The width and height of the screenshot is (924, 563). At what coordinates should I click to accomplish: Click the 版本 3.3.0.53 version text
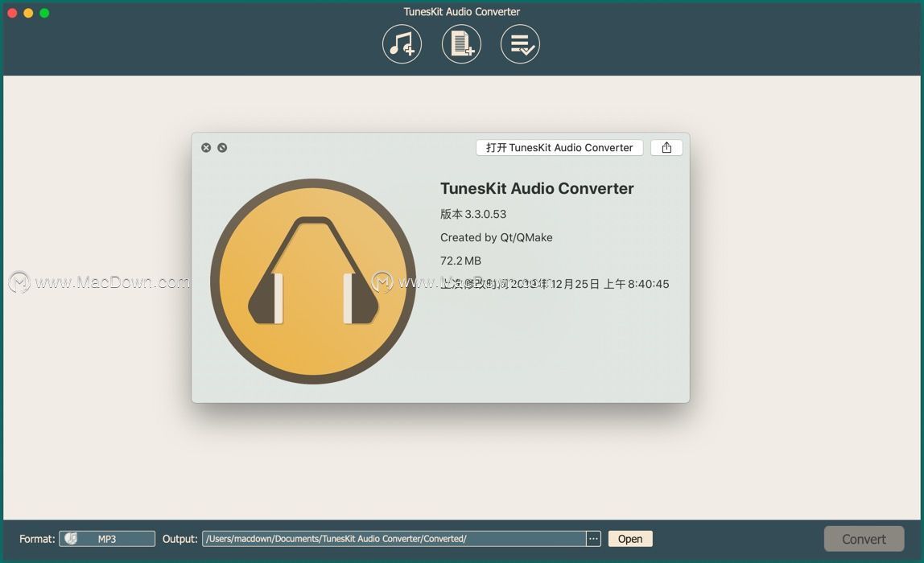click(473, 215)
